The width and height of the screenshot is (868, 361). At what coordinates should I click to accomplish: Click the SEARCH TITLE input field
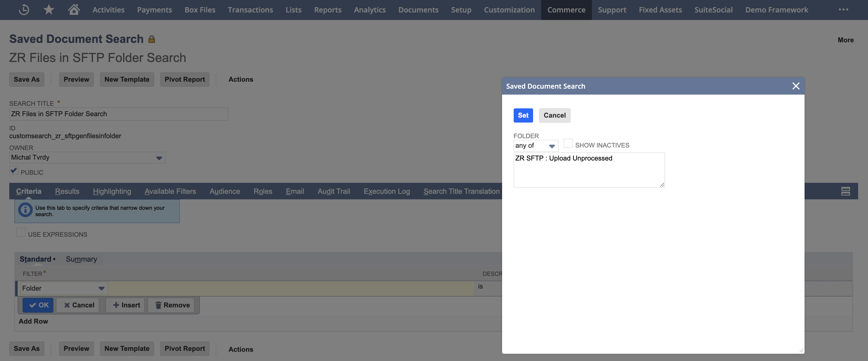click(118, 114)
